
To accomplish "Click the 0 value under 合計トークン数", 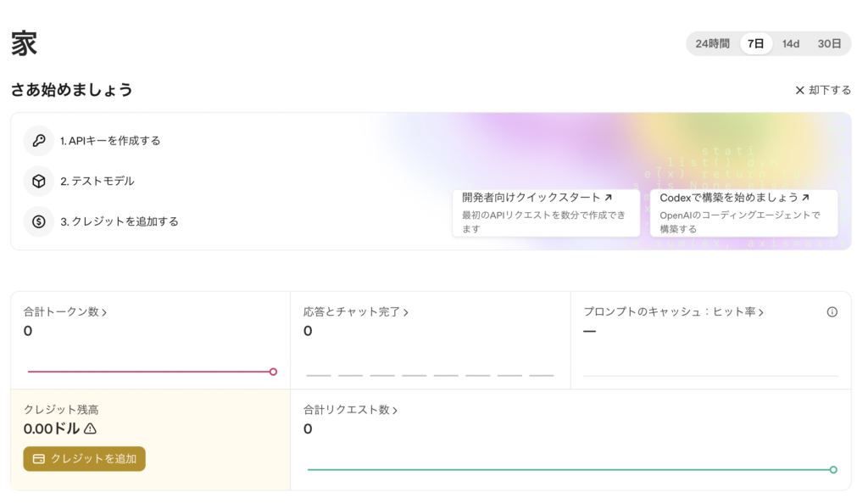I will pyautogui.click(x=28, y=331).
